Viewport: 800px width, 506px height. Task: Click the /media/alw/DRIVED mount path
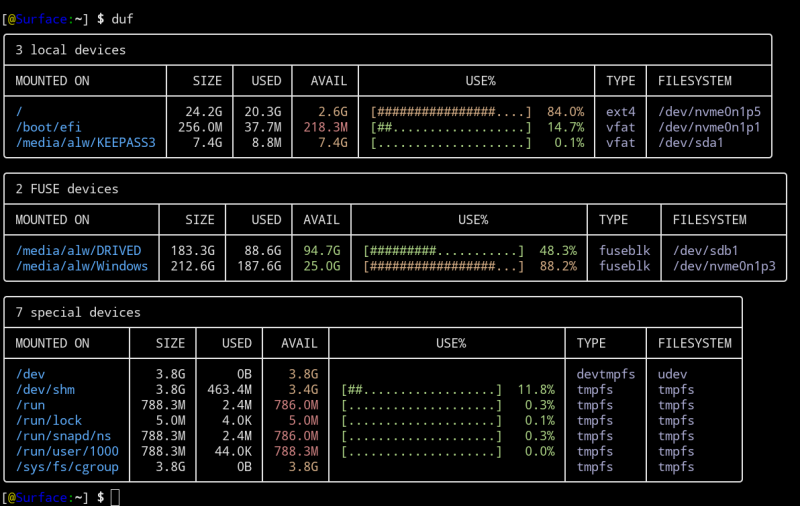[78, 250]
